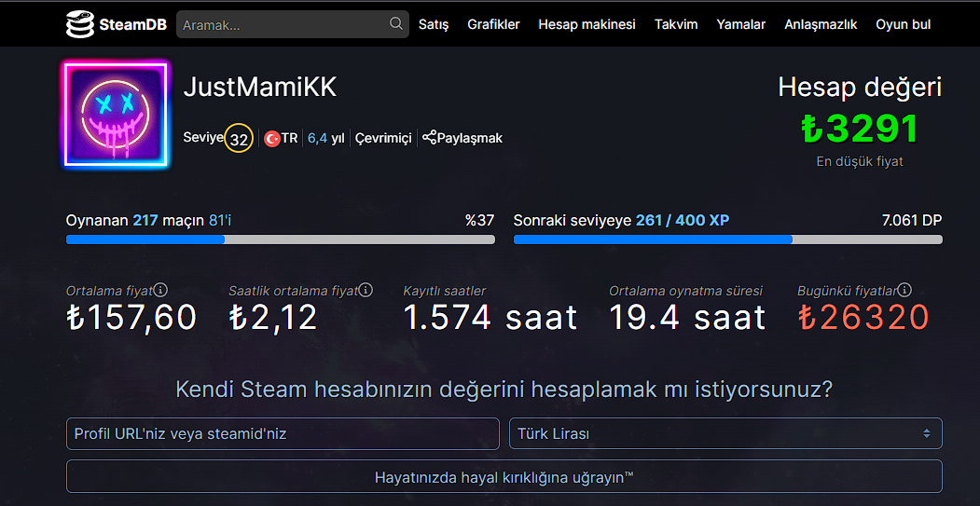Image resolution: width=980 pixels, height=506 pixels.
Task: Click the next level XP progress bar
Action: [x=728, y=239]
